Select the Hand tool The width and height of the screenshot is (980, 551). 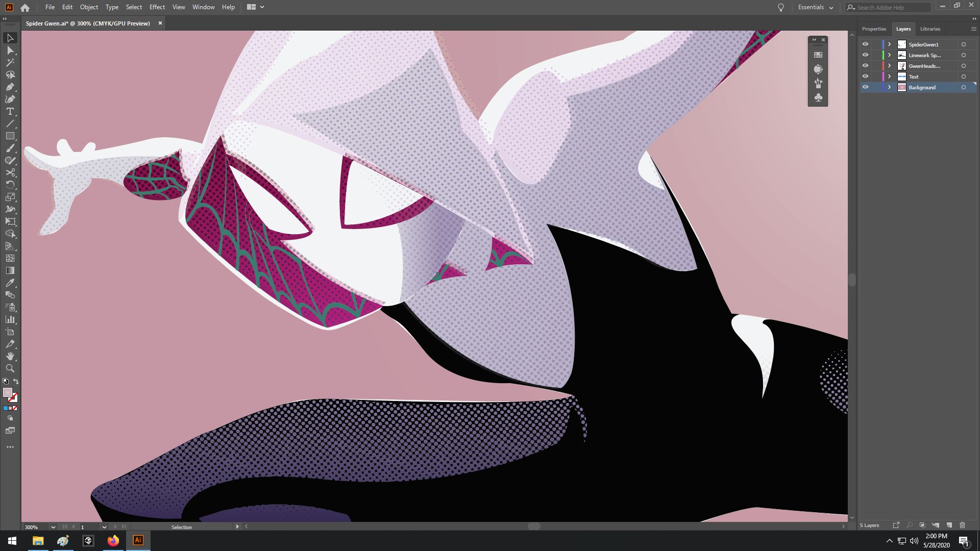click(10, 356)
